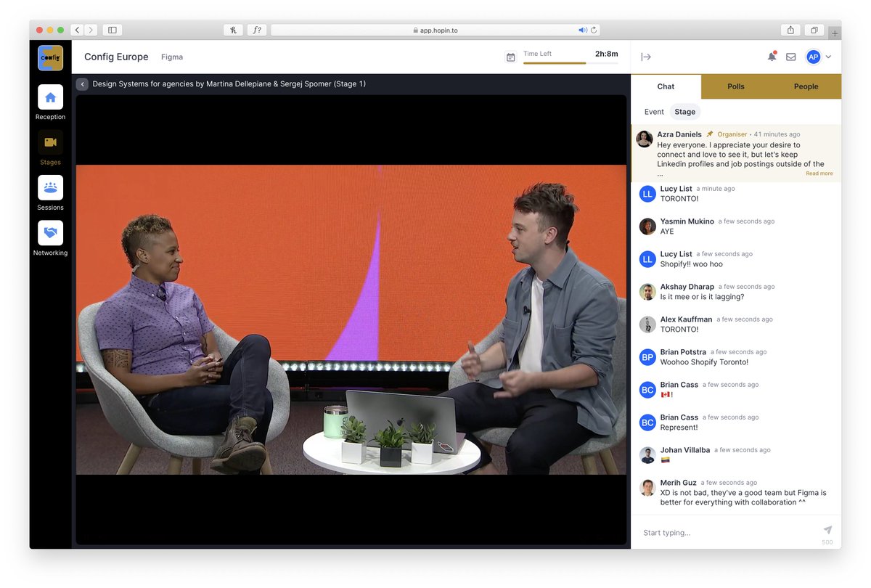Click the Lucy List name on TORONTO! message
871x588 pixels.
pyautogui.click(x=676, y=189)
